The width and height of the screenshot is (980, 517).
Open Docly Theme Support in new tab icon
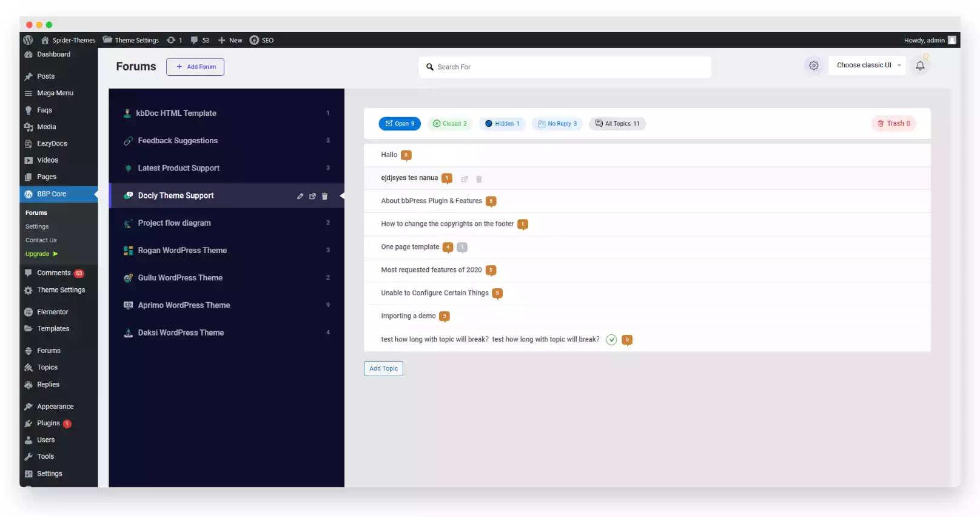(x=312, y=196)
